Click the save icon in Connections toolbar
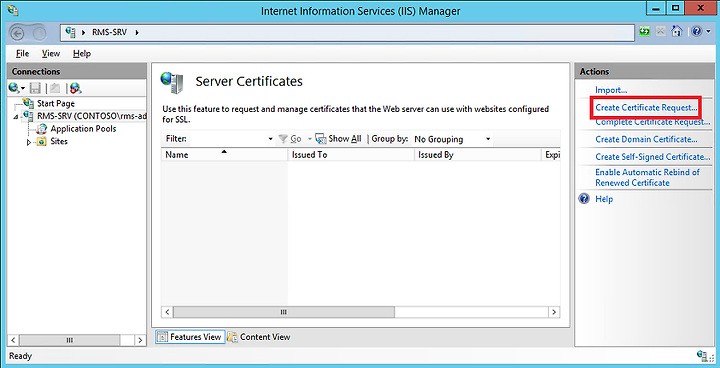720x368 pixels. 35,88
